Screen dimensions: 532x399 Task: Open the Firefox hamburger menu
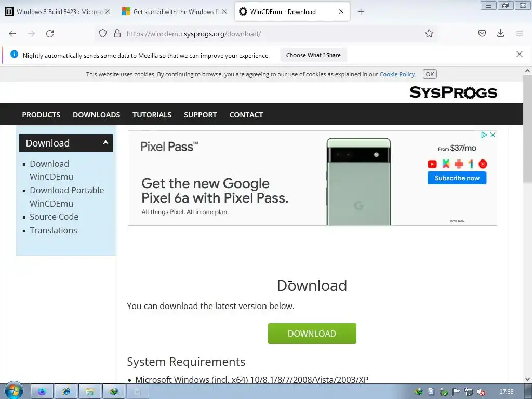pyautogui.click(x=520, y=33)
